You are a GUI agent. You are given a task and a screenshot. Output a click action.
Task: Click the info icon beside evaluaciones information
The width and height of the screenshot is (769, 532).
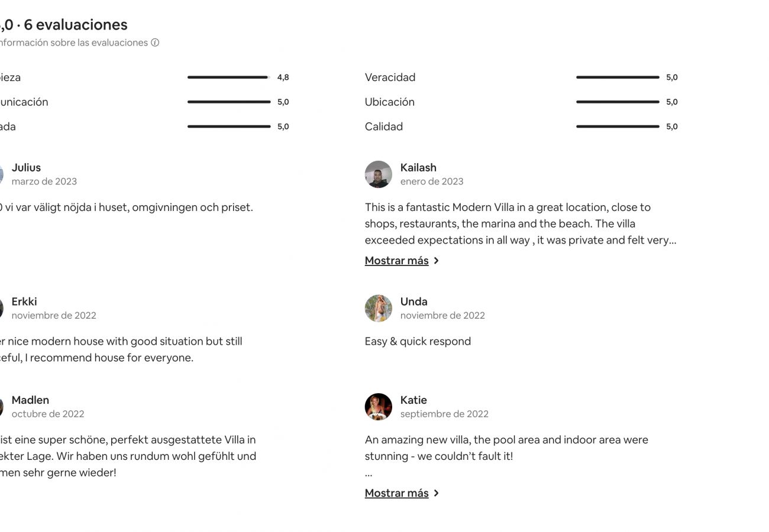point(155,43)
